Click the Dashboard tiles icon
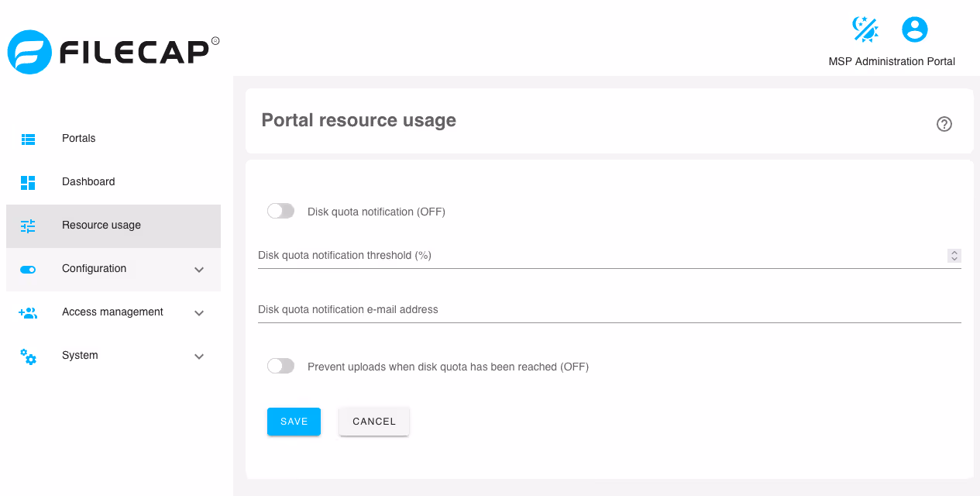 28,182
